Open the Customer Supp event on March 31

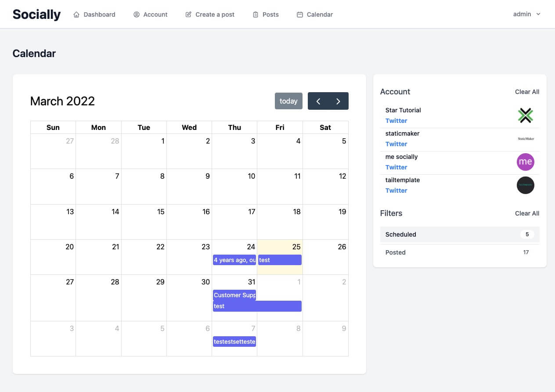click(234, 295)
